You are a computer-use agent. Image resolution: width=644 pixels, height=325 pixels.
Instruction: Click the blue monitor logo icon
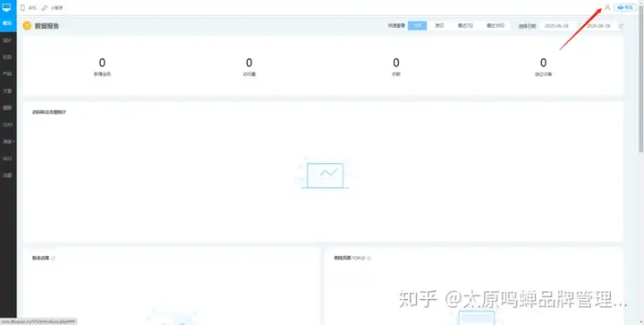[x=6, y=7]
